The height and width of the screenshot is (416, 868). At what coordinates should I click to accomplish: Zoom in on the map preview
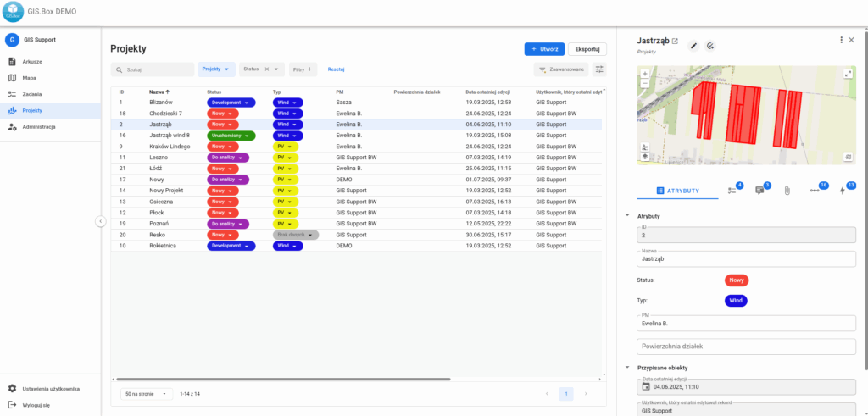(645, 74)
